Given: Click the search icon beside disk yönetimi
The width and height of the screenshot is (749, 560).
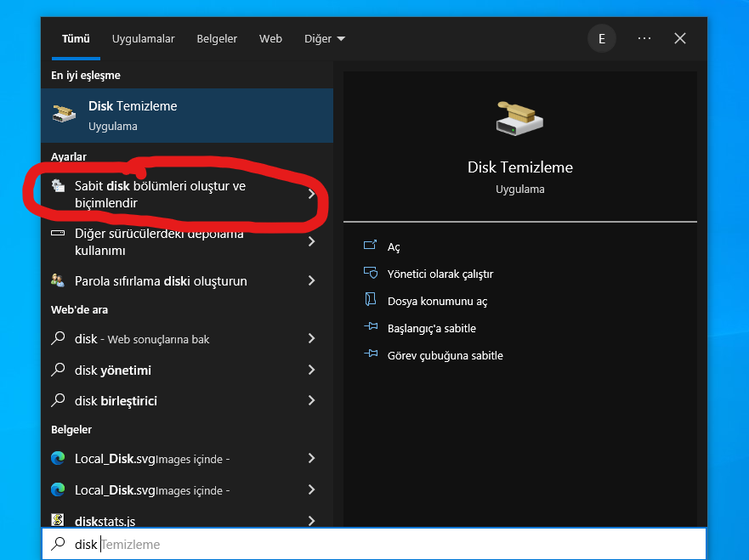Looking at the screenshot, I should coord(58,370).
